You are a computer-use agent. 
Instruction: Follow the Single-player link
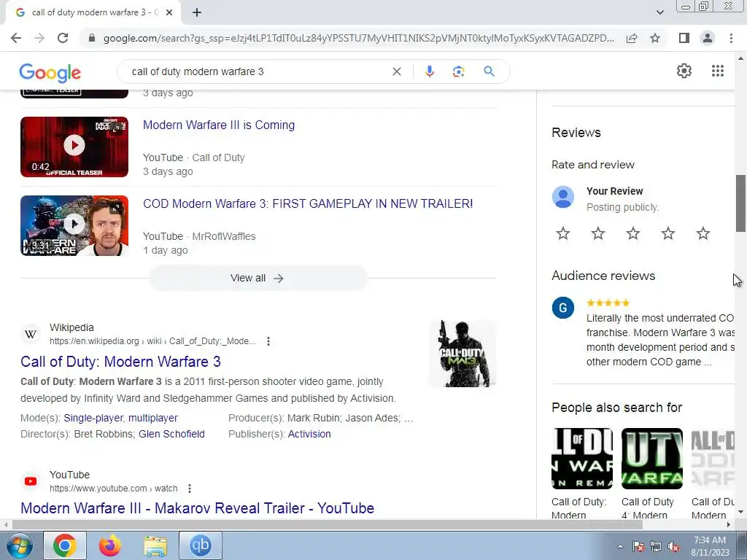coord(93,418)
